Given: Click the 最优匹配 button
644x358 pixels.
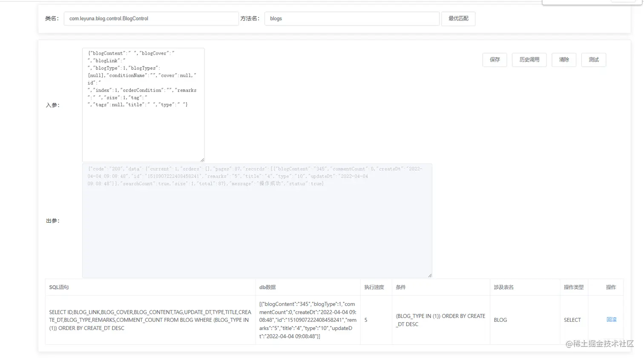Looking at the screenshot, I should 458,19.
